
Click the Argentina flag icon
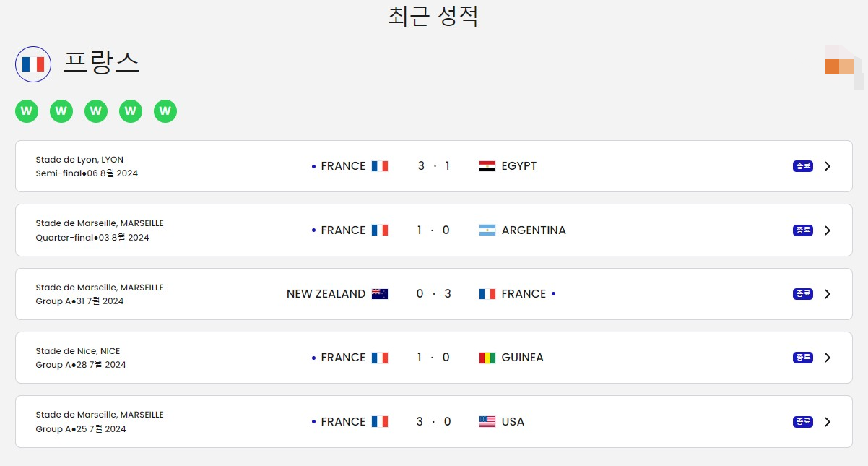click(487, 230)
